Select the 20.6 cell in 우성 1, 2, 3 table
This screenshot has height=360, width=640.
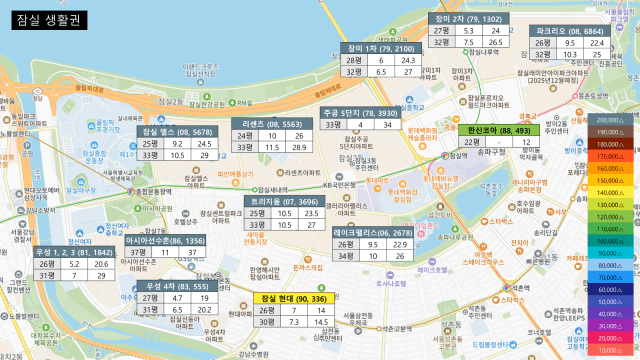pos(101,264)
